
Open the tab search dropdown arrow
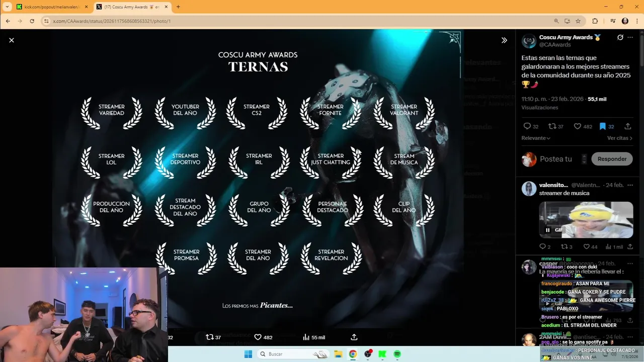click(x=7, y=7)
